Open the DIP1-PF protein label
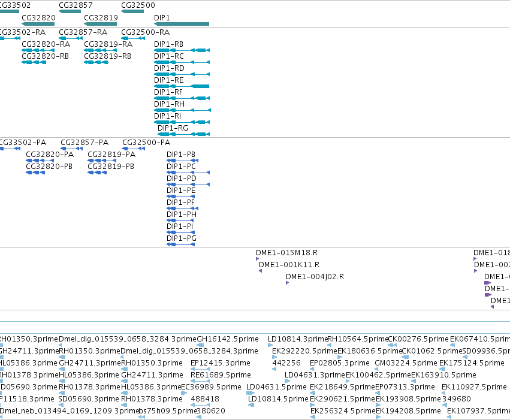 pyautogui.click(x=180, y=203)
